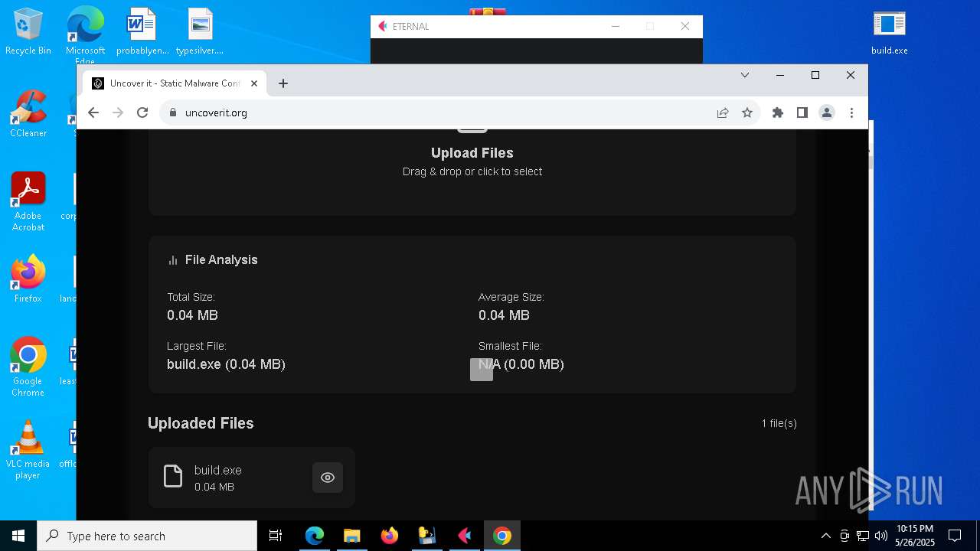Click the '1 file(s)' count text
The image size is (980, 551).
click(779, 423)
